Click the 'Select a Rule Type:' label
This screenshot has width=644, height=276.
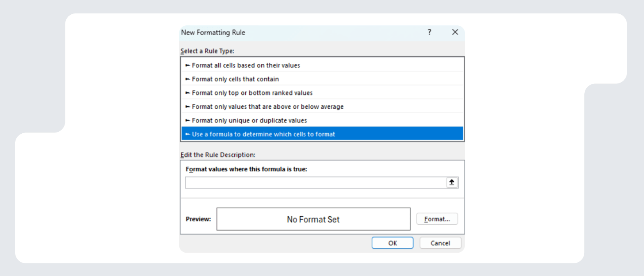pos(207,51)
